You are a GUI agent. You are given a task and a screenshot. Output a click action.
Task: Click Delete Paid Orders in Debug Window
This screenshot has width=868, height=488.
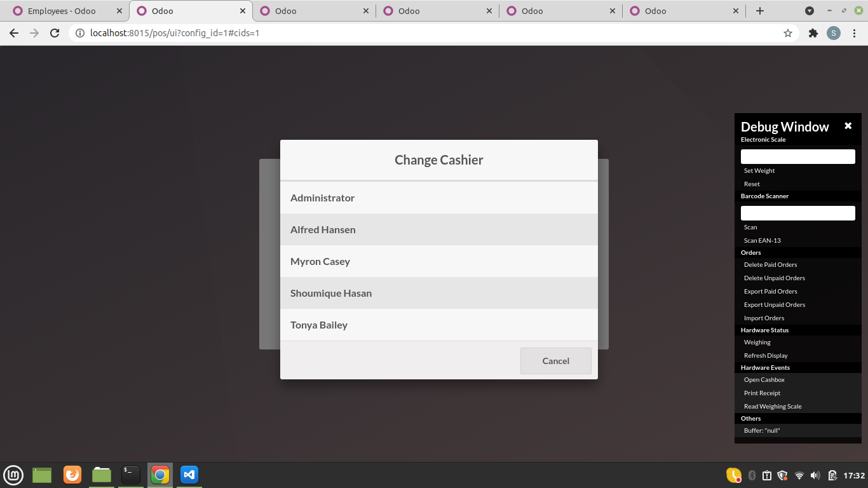click(770, 264)
